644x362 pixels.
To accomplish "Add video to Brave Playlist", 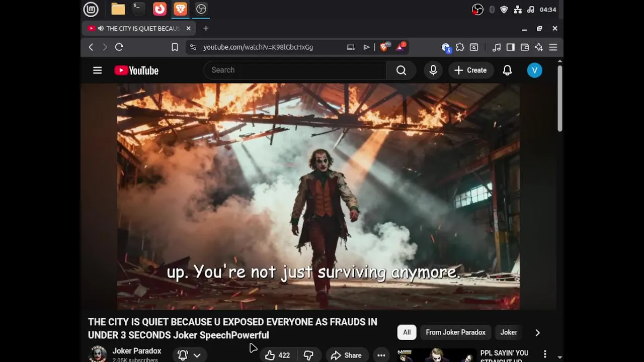I will tap(367, 47).
